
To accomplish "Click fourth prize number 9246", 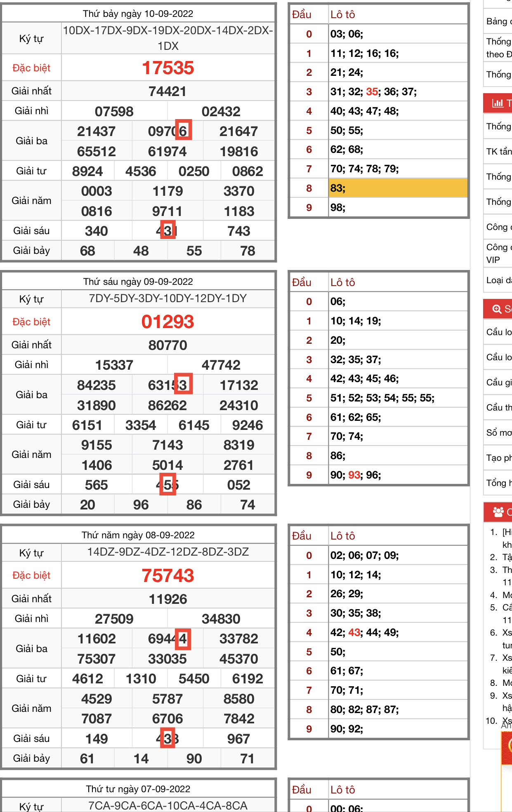I will click(x=248, y=425).
